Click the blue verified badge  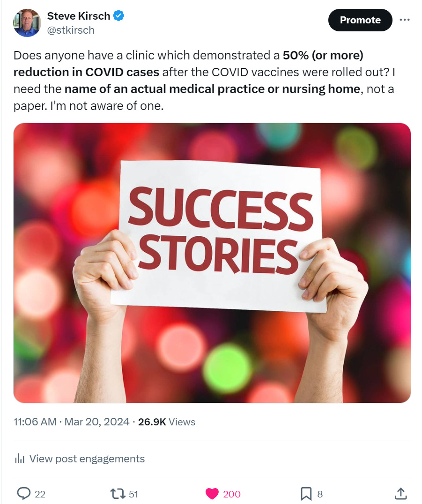119,16
